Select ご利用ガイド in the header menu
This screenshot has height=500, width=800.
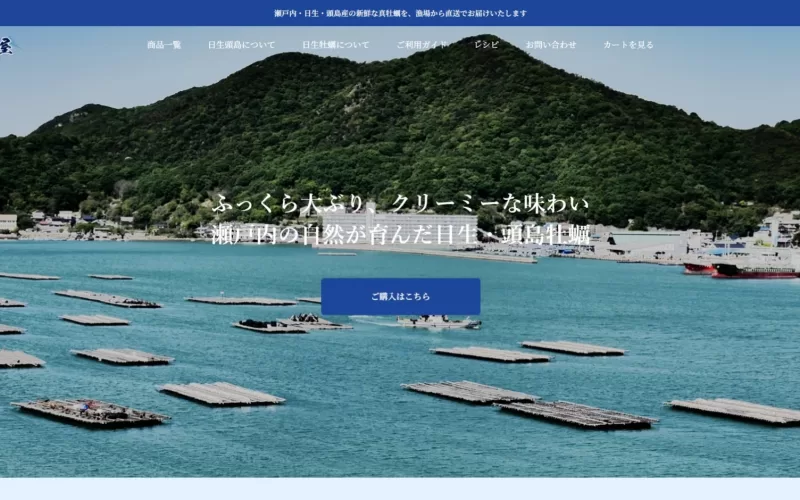(422, 45)
